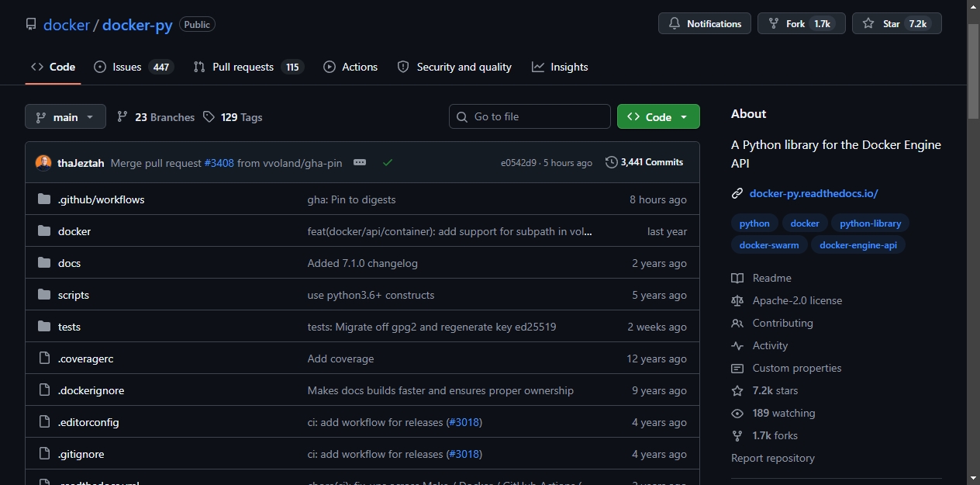Click the docker folder icon
The height and width of the screenshot is (485, 980).
point(44,231)
